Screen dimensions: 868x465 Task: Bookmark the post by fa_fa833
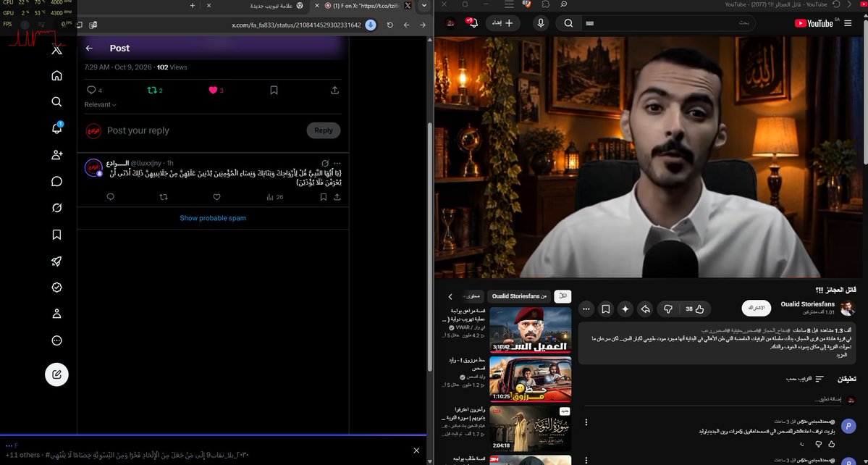click(x=274, y=90)
